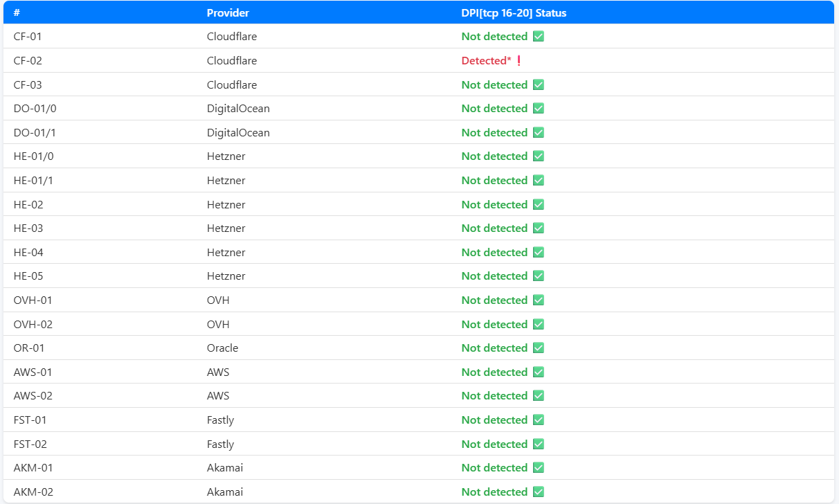This screenshot has width=839, height=504.
Task: Click the checkmark icon in OVH-02 row
Action: (x=538, y=324)
